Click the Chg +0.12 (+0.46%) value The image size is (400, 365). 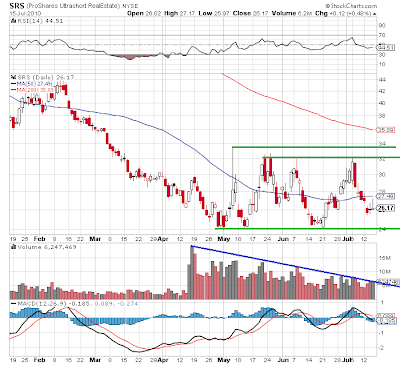click(x=343, y=13)
